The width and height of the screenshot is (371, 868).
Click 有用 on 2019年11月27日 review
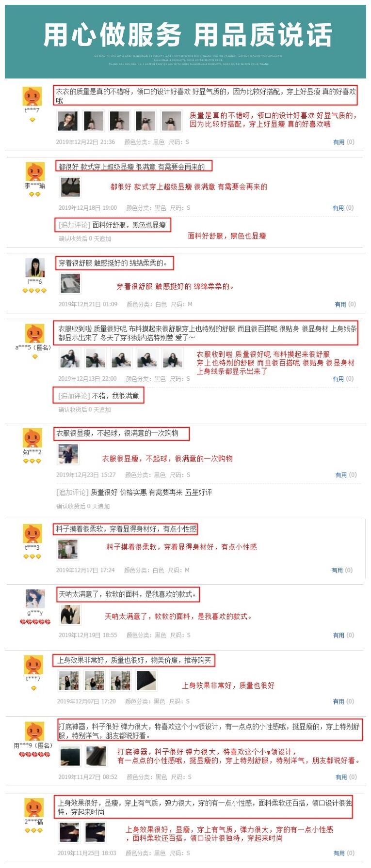pos(341,777)
